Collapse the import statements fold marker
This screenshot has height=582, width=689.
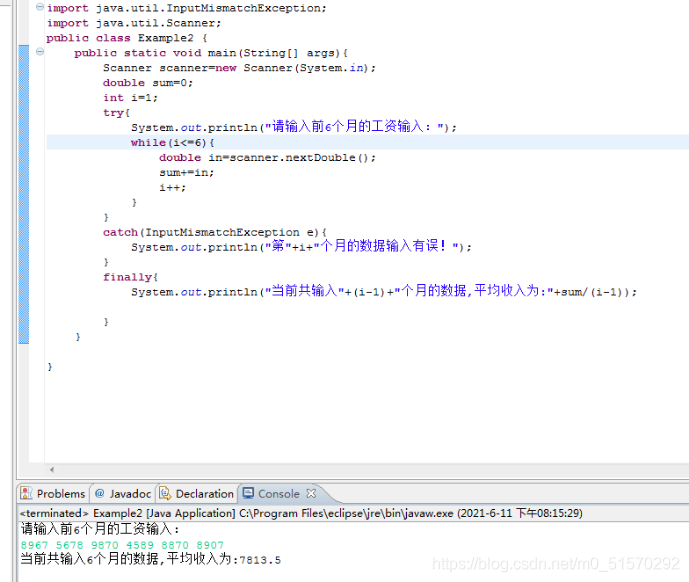40,7
